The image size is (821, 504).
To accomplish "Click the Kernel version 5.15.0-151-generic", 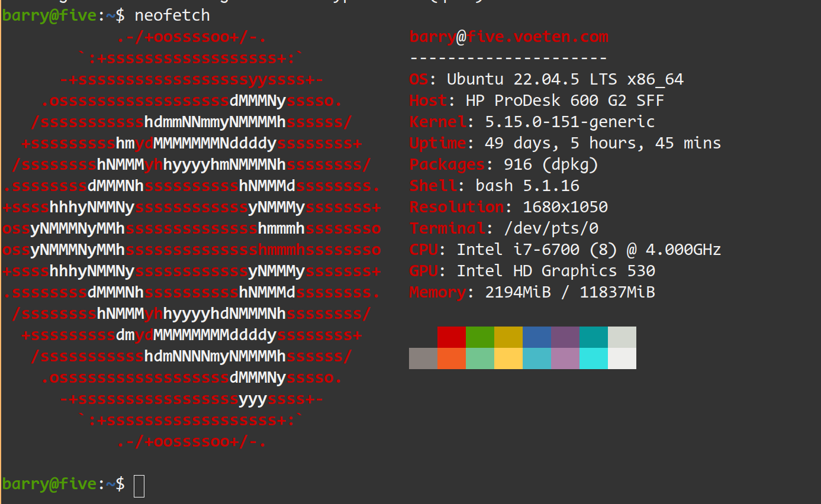I will coord(569,122).
